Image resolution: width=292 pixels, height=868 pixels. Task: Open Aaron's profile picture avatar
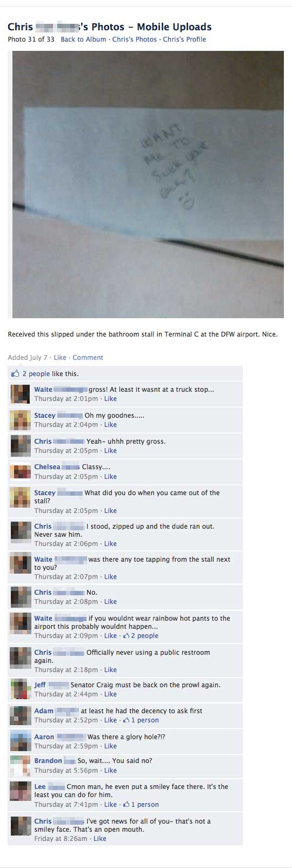(x=21, y=741)
